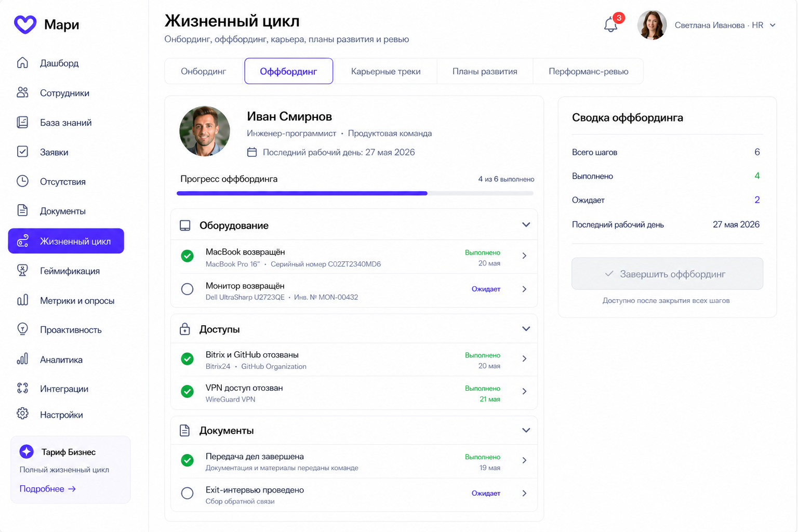798x532 pixels.
Task: Click the Геймификация trophy icon
Action: pos(22,271)
